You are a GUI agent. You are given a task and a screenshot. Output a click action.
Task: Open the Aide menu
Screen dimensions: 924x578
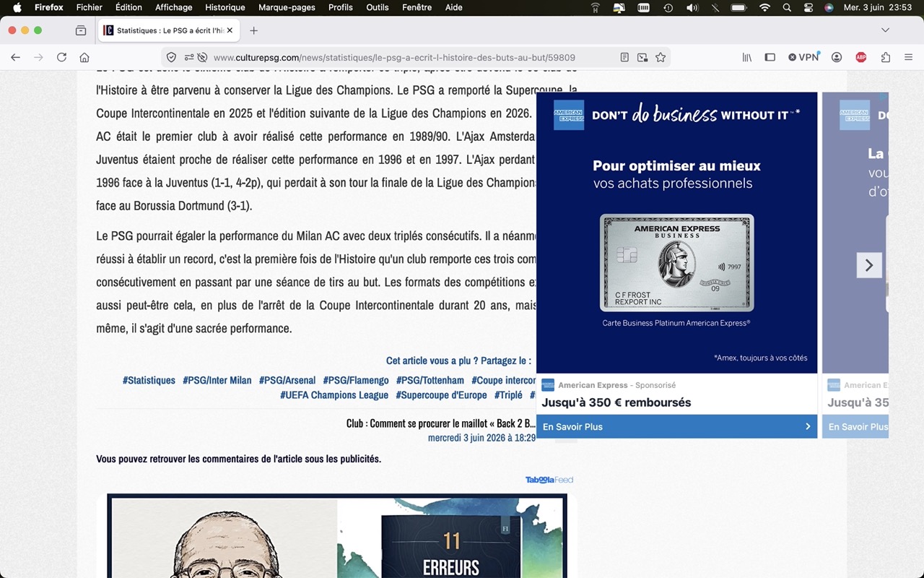454,8
